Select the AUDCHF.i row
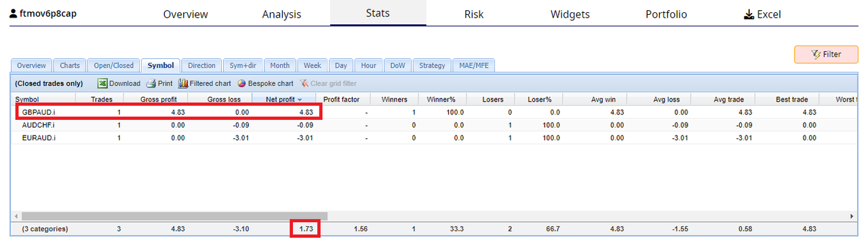Image resolution: width=868 pixels, height=248 pixels. 434,125
